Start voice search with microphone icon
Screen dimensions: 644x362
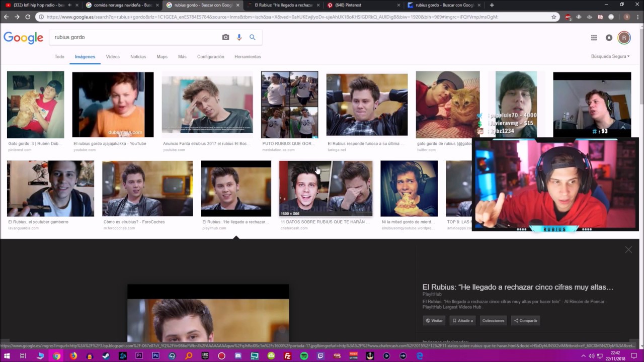click(x=239, y=37)
